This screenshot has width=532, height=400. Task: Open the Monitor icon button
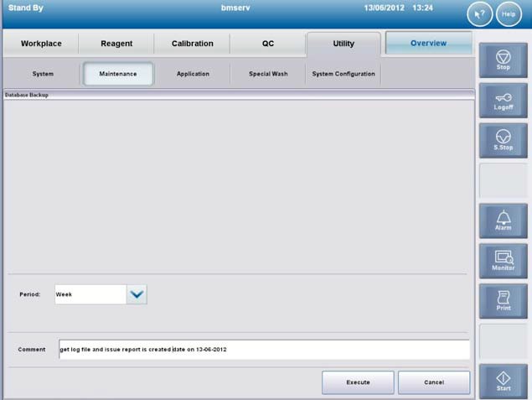click(x=504, y=261)
